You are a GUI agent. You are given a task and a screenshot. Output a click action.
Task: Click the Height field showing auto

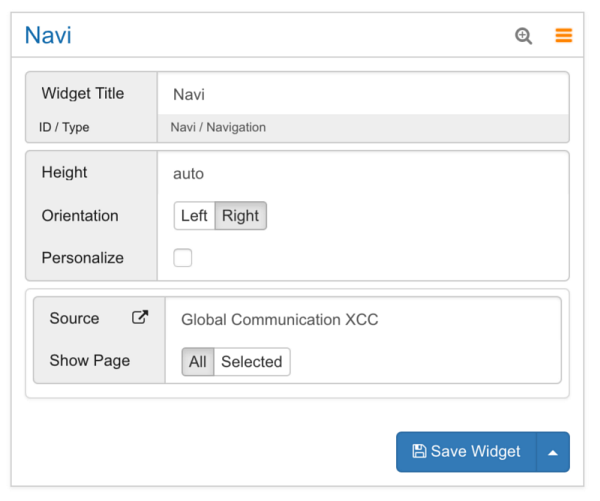[362, 173]
